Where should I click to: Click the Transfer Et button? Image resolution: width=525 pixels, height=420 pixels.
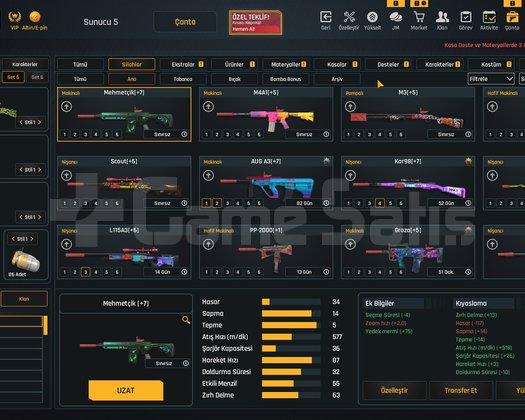click(461, 390)
